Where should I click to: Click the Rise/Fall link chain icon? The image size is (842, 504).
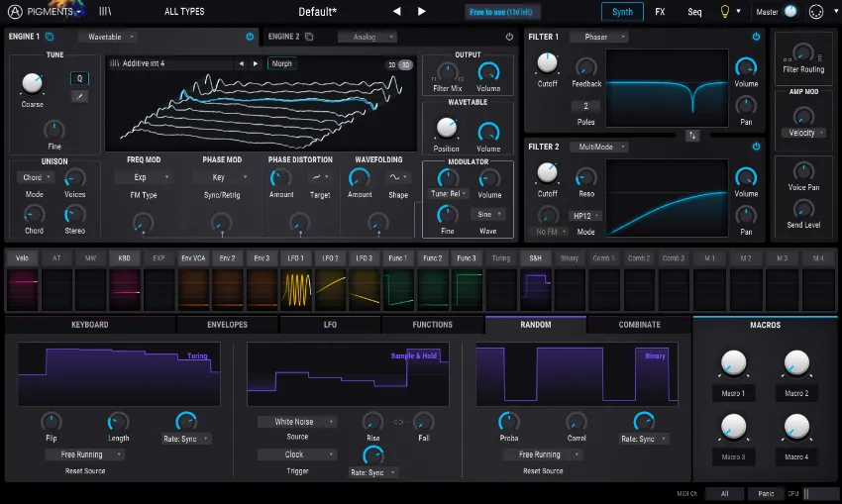398,422
